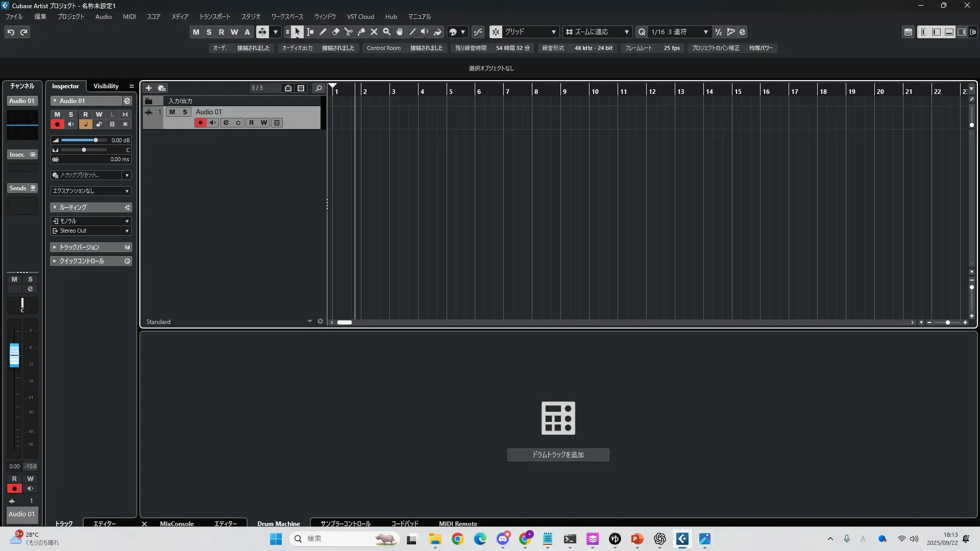Select the Mute X tool
Viewport: 980px width, 551px height.
(x=374, y=32)
